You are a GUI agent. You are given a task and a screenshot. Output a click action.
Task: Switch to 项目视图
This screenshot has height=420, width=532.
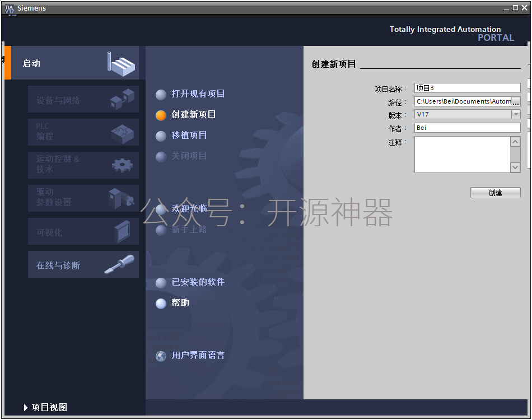(x=49, y=407)
